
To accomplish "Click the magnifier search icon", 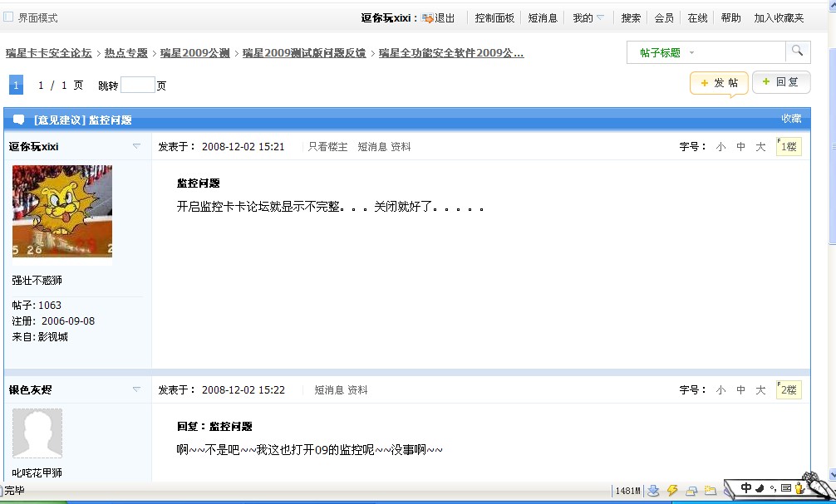I will tap(797, 51).
